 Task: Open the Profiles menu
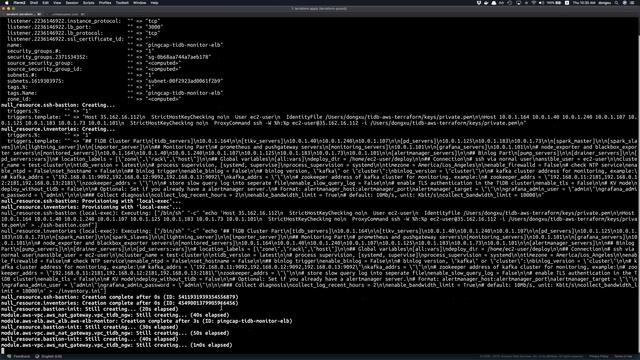point(105,2)
